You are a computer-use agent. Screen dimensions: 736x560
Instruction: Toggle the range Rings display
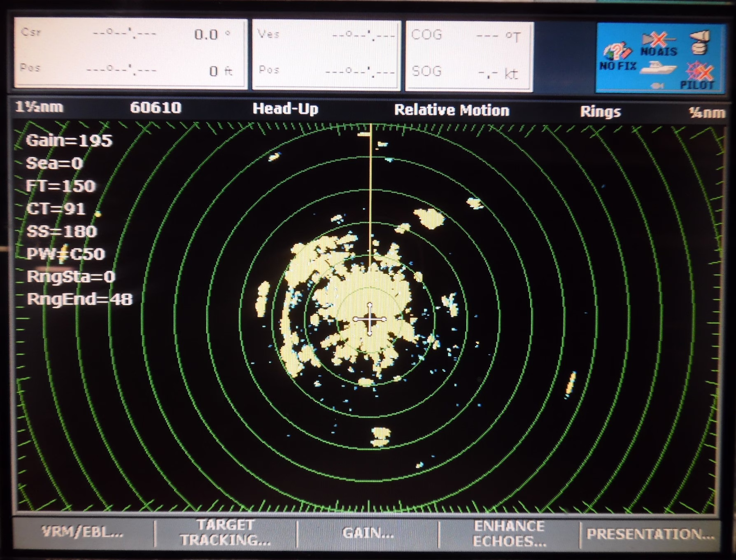coord(600,111)
